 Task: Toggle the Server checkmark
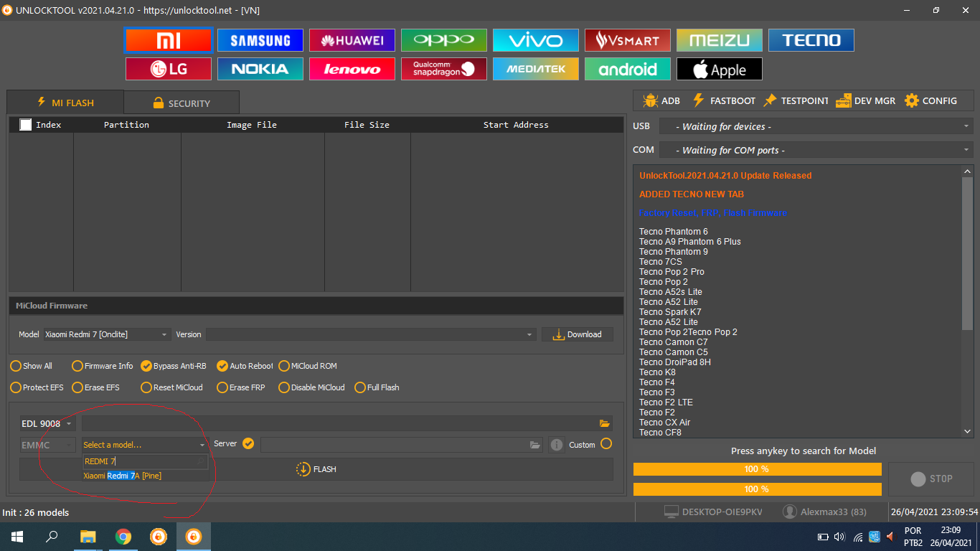pyautogui.click(x=248, y=443)
